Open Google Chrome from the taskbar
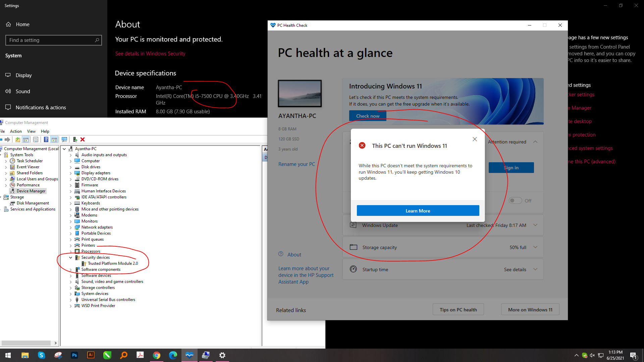The image size is (644, 362). point(157,355)
